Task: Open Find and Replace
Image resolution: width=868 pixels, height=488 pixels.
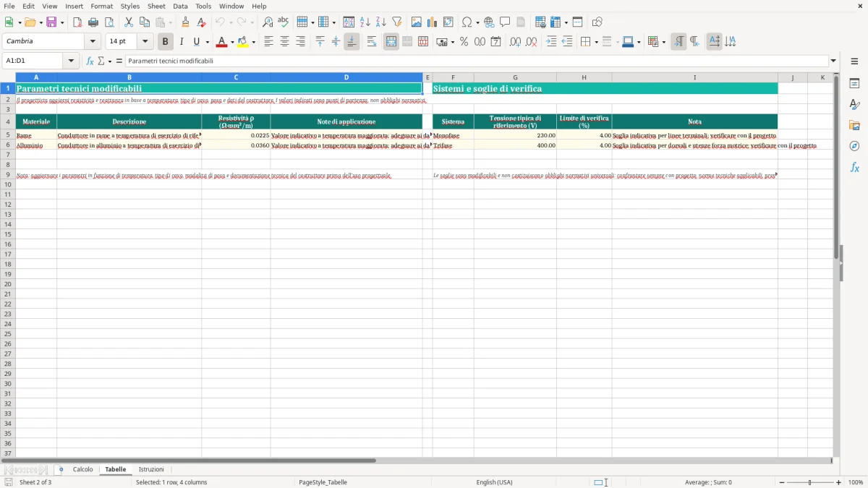Action: pos(268,22)
